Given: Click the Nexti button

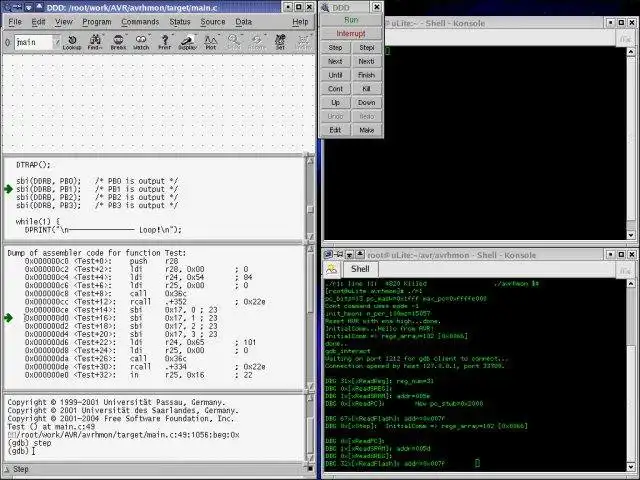Looking at the screenshot, I should point(367,61).
